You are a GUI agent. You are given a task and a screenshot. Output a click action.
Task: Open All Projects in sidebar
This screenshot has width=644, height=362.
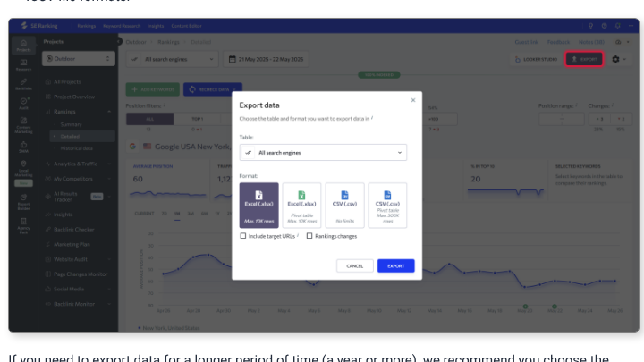pos(67,81)
